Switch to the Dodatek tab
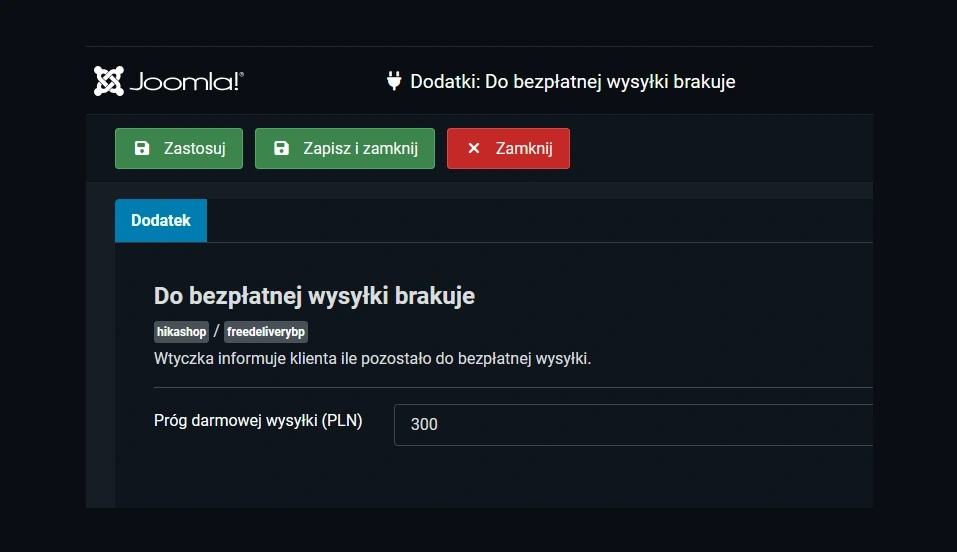957x552 pixels. click(x=161, y=220)
